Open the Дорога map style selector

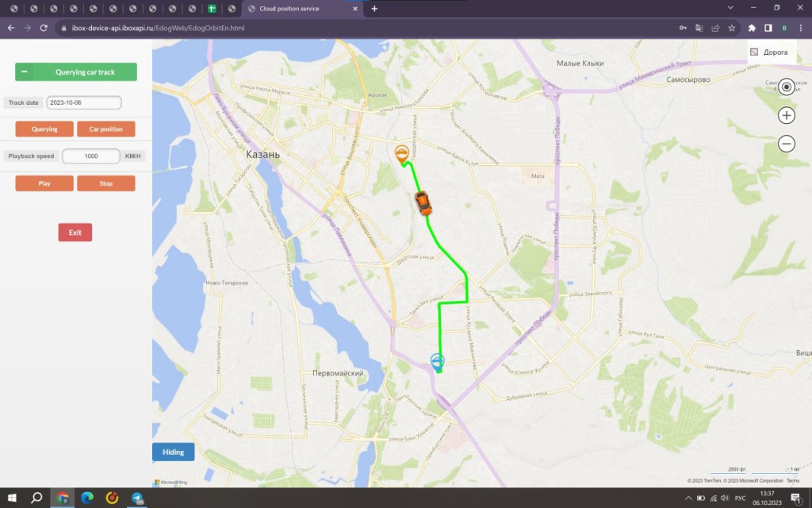[768, 52]
